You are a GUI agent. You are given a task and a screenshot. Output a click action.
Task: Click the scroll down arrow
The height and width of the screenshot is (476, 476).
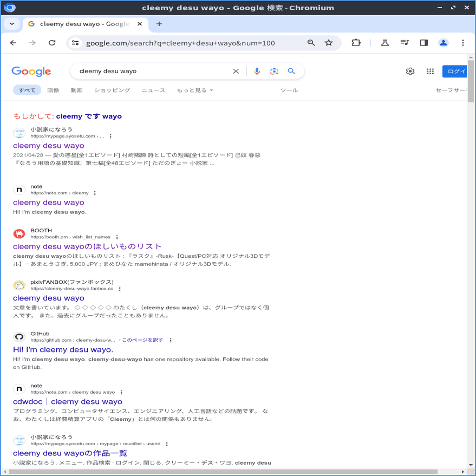[x=471, y=465]
